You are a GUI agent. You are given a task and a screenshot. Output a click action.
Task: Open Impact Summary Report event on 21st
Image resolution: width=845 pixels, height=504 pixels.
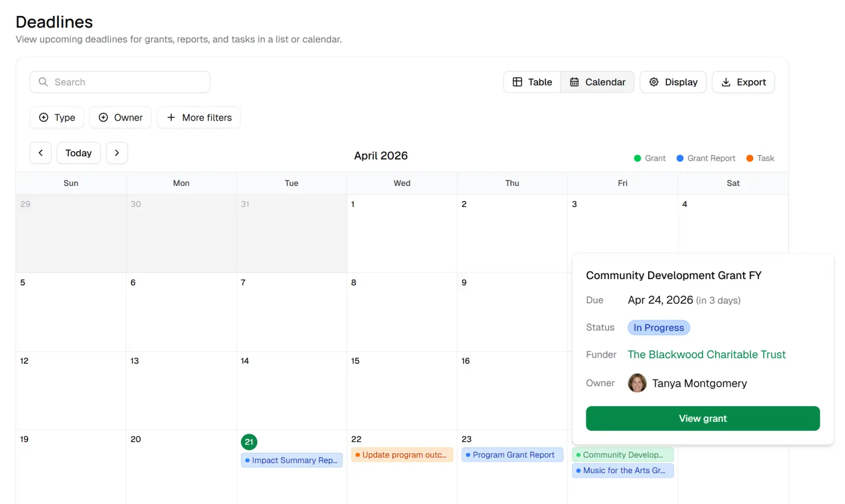(292, 460)
